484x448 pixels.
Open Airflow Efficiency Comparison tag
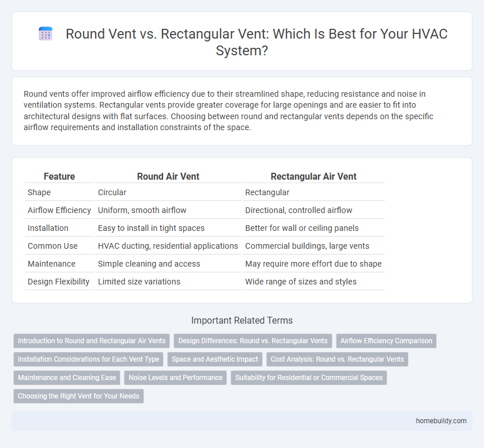(x=386, y=341)
